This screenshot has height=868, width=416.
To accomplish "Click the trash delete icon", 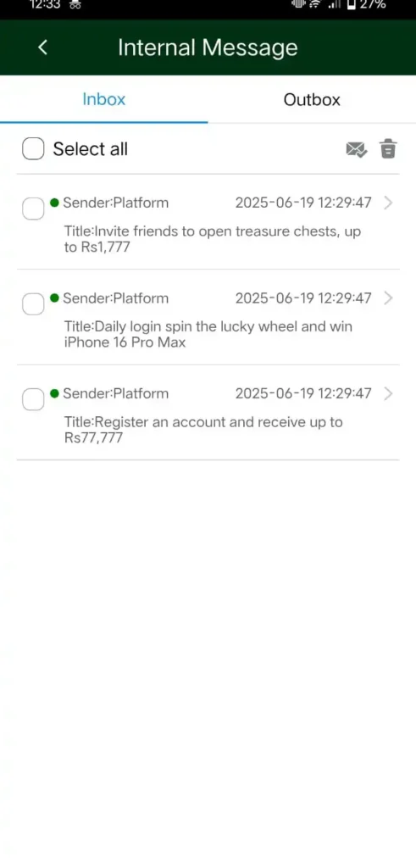I will pyautogui.click(x=388, y=149).
